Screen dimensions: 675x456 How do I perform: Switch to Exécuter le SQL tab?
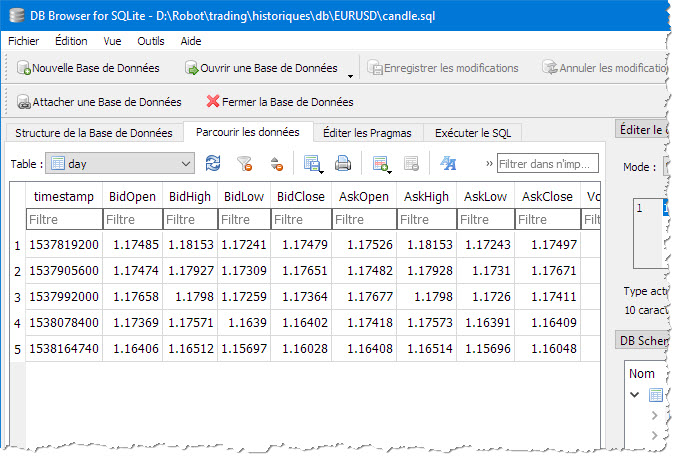pyautogui.click(x=473, y=133)
